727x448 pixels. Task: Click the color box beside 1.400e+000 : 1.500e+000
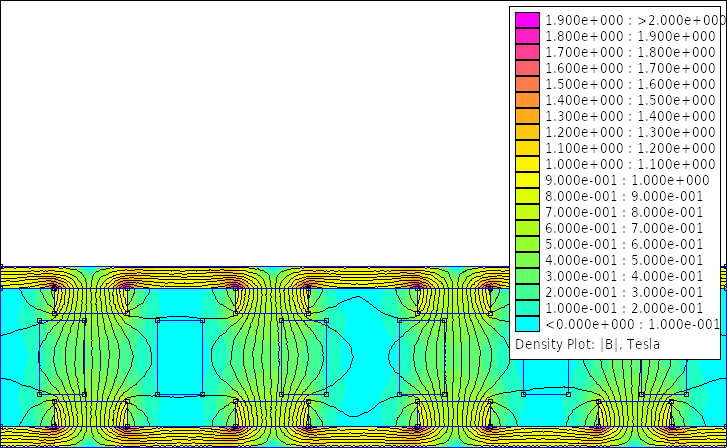point(527,100)
